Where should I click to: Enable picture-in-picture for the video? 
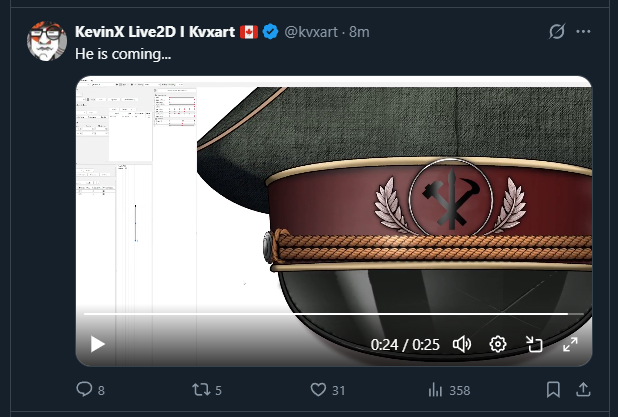click(x=534, y=344)
